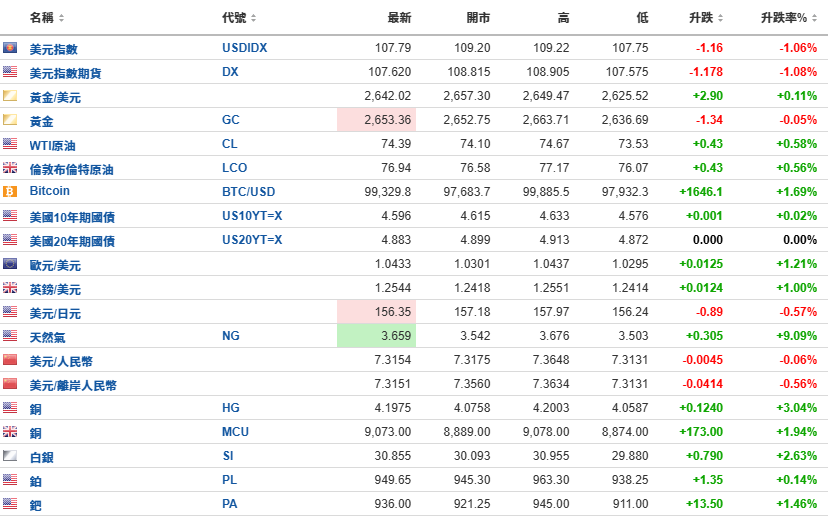
Task: Click the gold bar icon beside 黃金/美元
Action: pos(10,96)
